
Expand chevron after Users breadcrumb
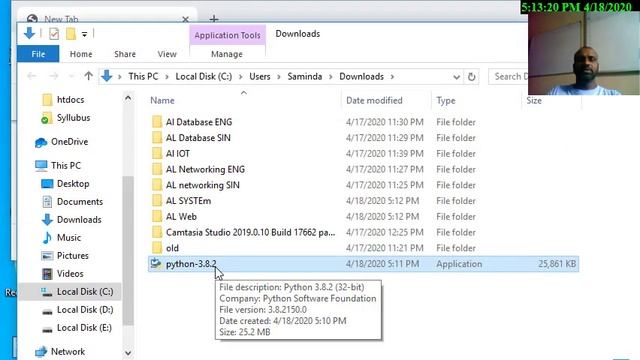coord(279,77)
